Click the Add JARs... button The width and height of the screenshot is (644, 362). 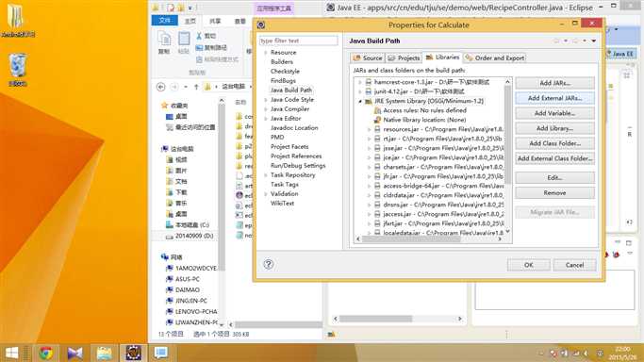coord(554,83)
